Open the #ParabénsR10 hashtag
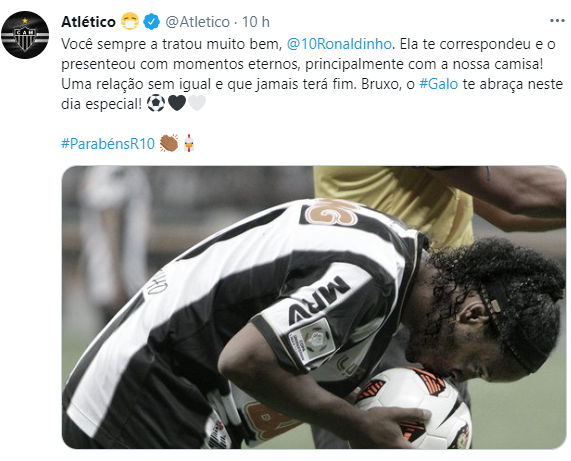Screen dimensions: 571x461 coord(108,143)
